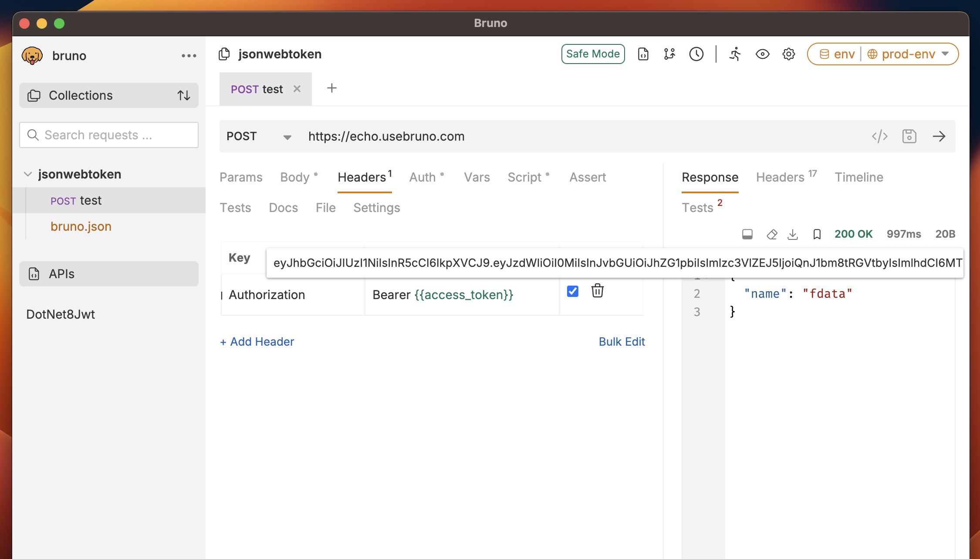980x559 pixels.
Task: Download the response via download icon
Action: coord(793,234)
